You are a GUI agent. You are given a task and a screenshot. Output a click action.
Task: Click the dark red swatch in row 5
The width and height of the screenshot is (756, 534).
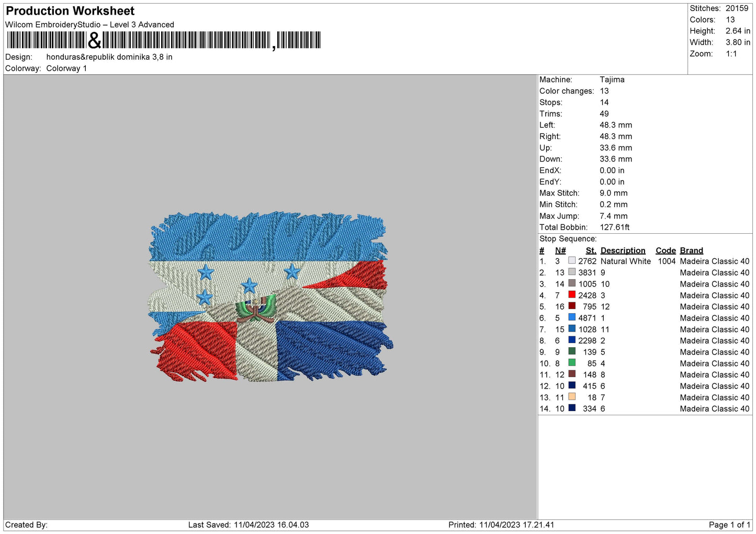[x=572, y=306]
